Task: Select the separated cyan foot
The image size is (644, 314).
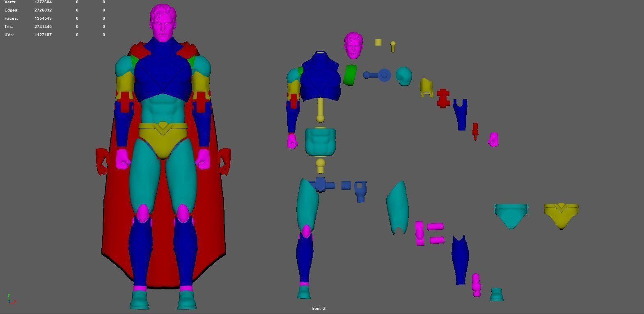Action: click(x=497, y=294)
